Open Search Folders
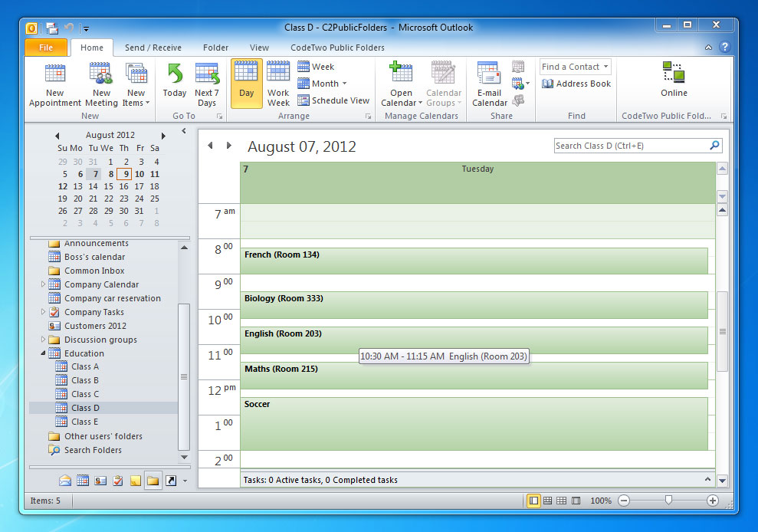The image size is (758, 532). tap(93, 450)
